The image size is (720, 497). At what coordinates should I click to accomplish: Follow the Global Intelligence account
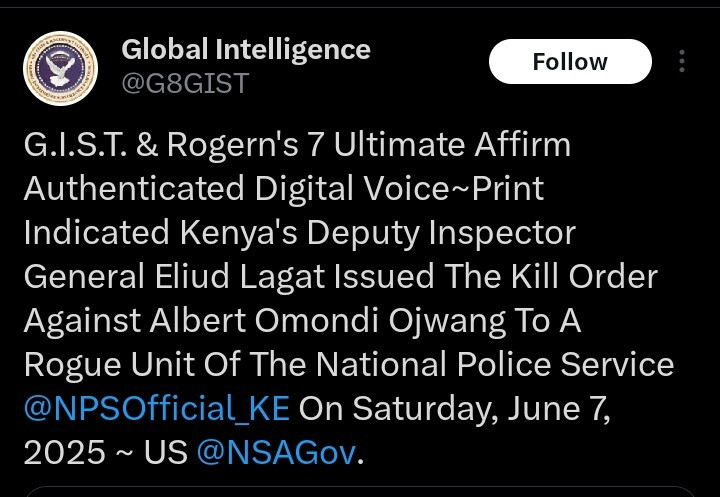tap(569, 62)
